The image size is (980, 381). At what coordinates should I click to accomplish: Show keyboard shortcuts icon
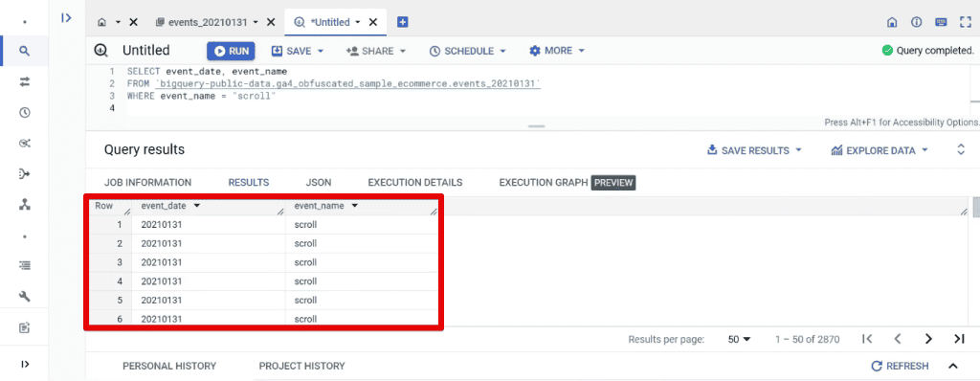pos(941,23)
